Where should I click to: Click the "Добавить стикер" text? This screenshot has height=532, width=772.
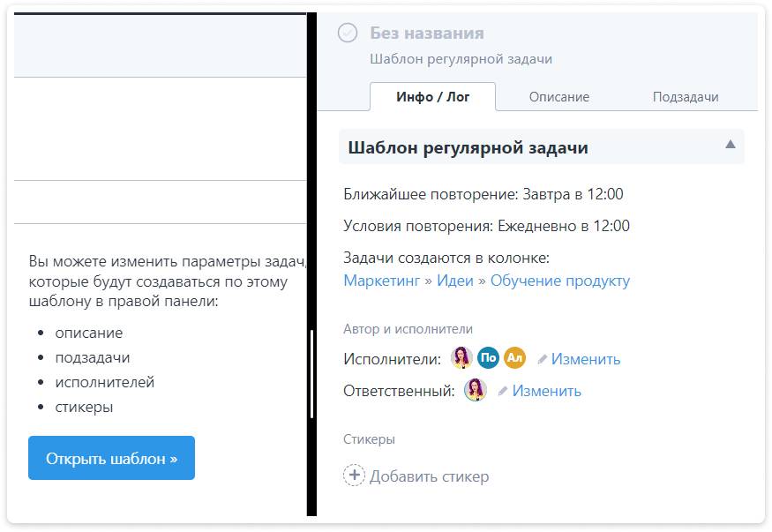click(430, 476)
